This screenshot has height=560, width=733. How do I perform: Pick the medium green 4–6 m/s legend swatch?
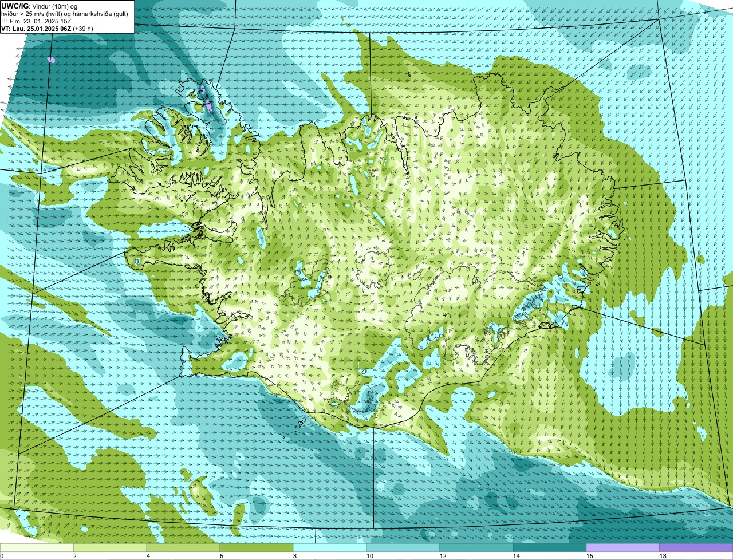183,547
